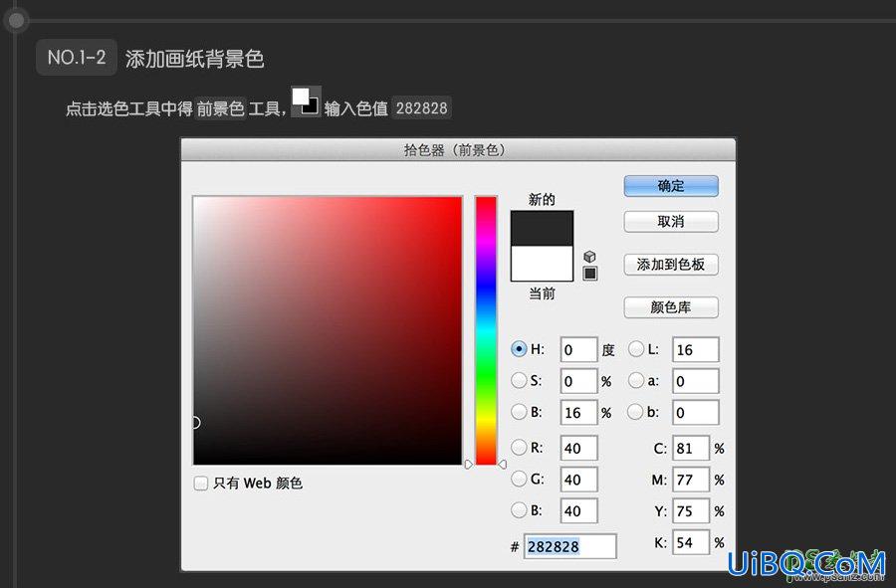Click the C cyan field showing 81

click(x=691, y=448)
